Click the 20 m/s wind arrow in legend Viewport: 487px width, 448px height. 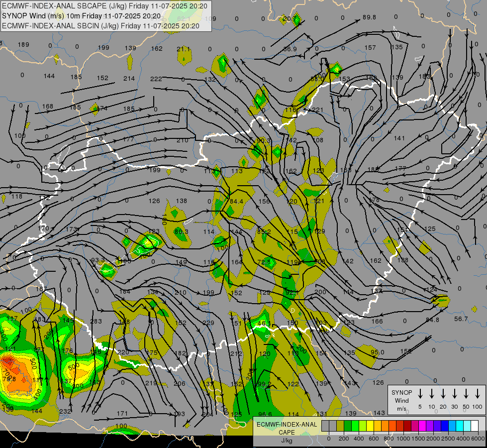[443, 394]
